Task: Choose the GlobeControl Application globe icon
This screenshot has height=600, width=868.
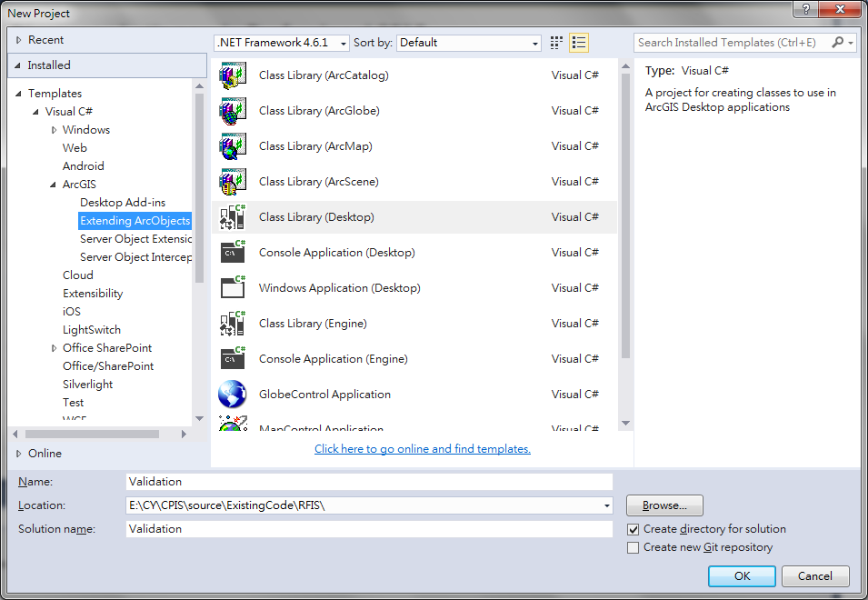Action: (233, 395)
